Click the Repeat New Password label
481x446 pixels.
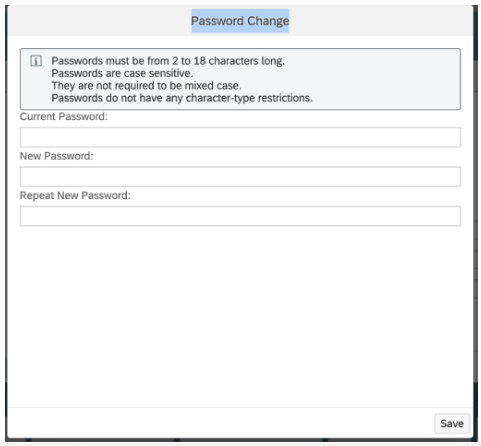[x=75, y=195]
